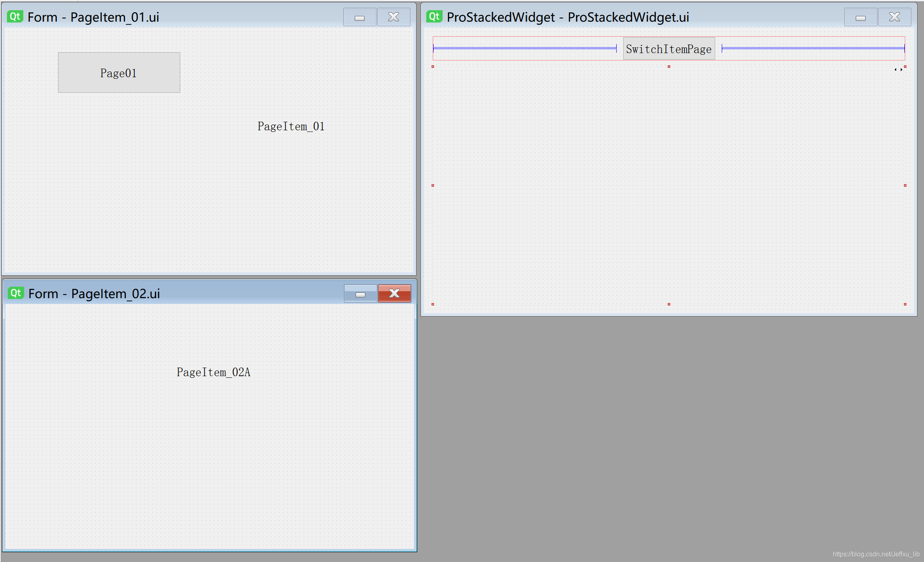
Task: Minimize the ProStackedWidget.ui window
Action: click(861, 18)
